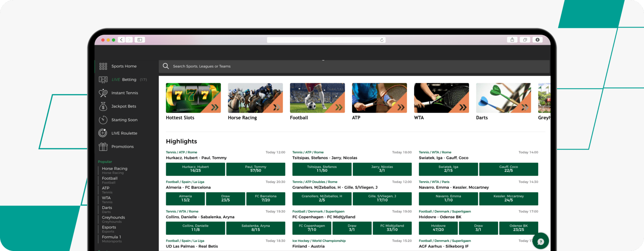Go forward with browser forward arrow
Image resolution: width=644 pixels, height=251 pixels.
pyautogui.click(x=129, y=40)
